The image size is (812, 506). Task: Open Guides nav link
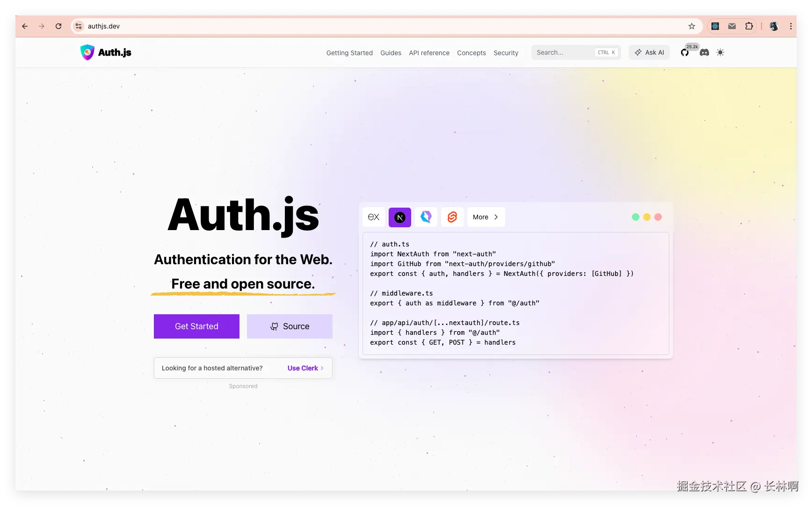coord(391,53)
